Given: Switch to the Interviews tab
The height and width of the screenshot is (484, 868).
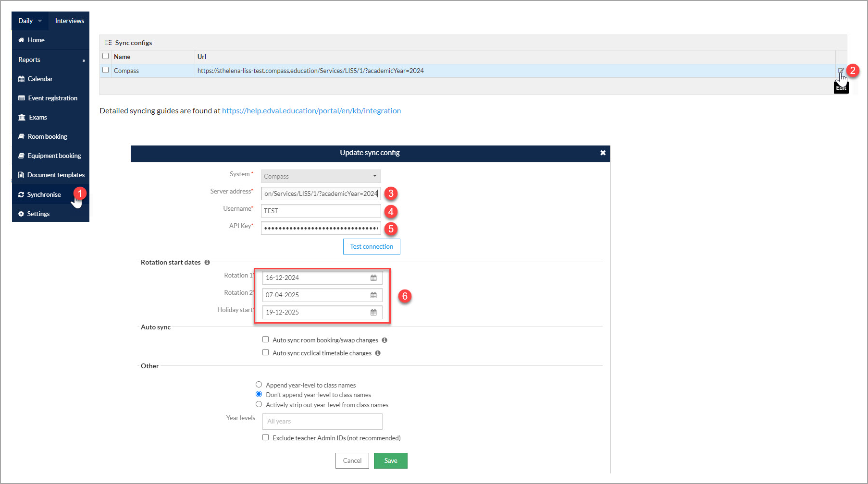Looking at the screenshot, I should tap(70, 21).
